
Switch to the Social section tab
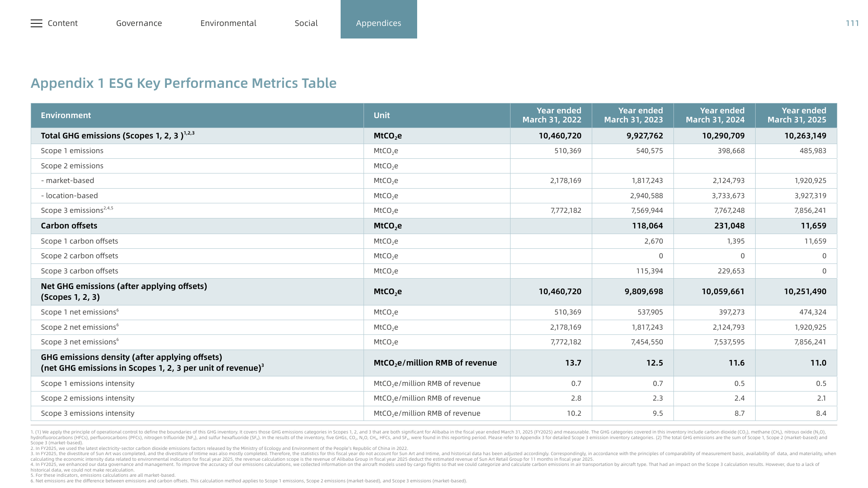(x=306, y=23)
